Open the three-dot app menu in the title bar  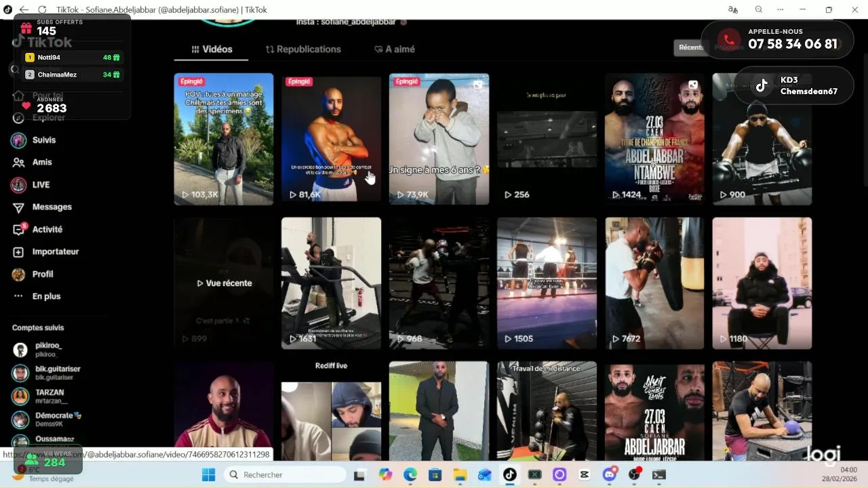click(781, 9)
